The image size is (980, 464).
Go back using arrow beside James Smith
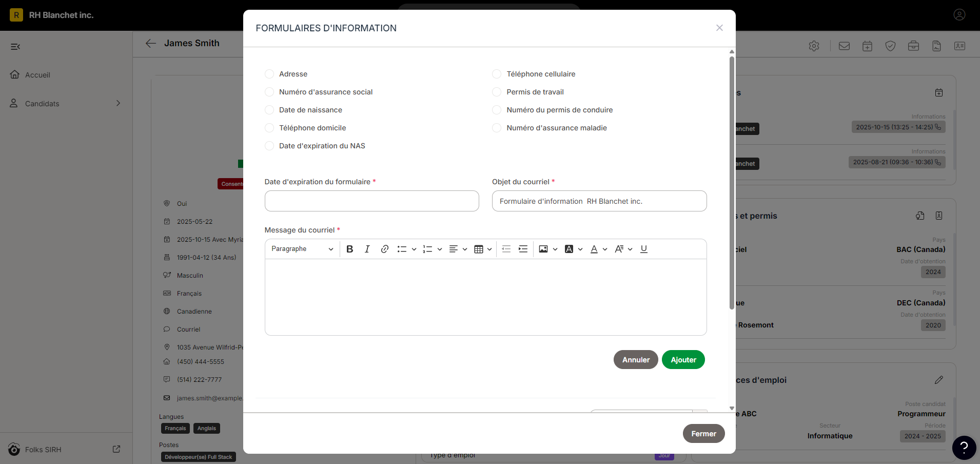tap(150, 44)
